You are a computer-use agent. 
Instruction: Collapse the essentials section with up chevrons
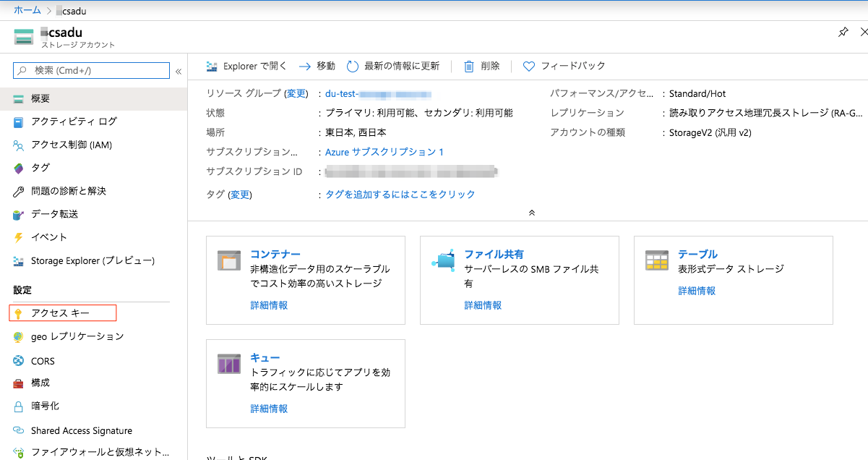pyautogui.click(x=532, y=213)
